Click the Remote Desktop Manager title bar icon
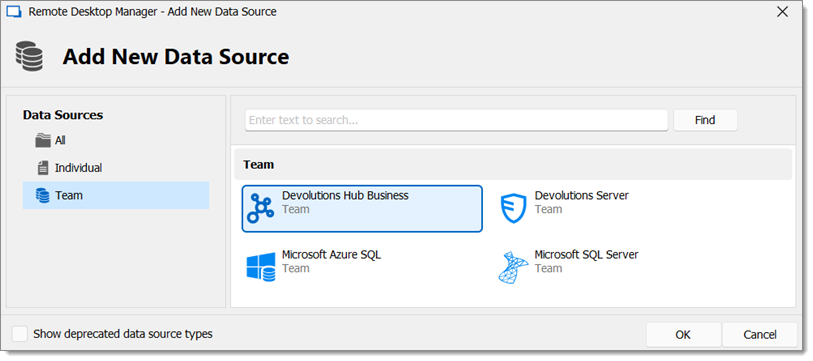Image resolution: width=813 pixels, height=361 pixels. [14, 11]
